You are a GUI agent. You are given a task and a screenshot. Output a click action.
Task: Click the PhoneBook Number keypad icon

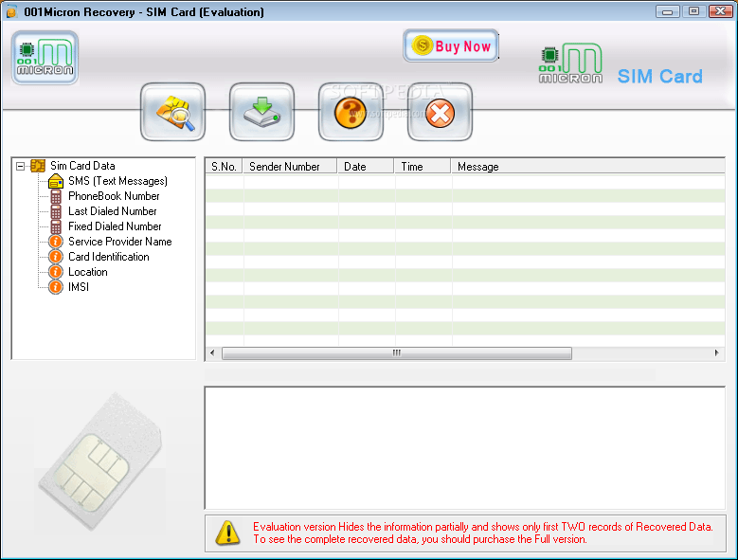(56, 196)
